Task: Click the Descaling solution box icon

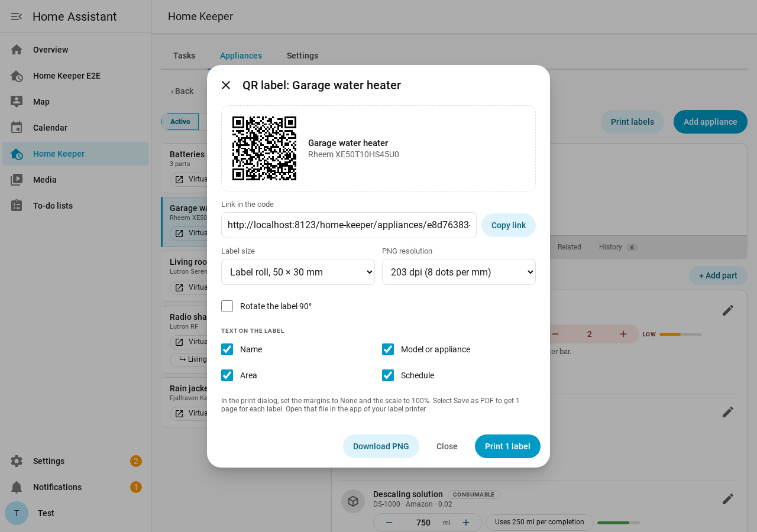Action: [x=353, y=501]
